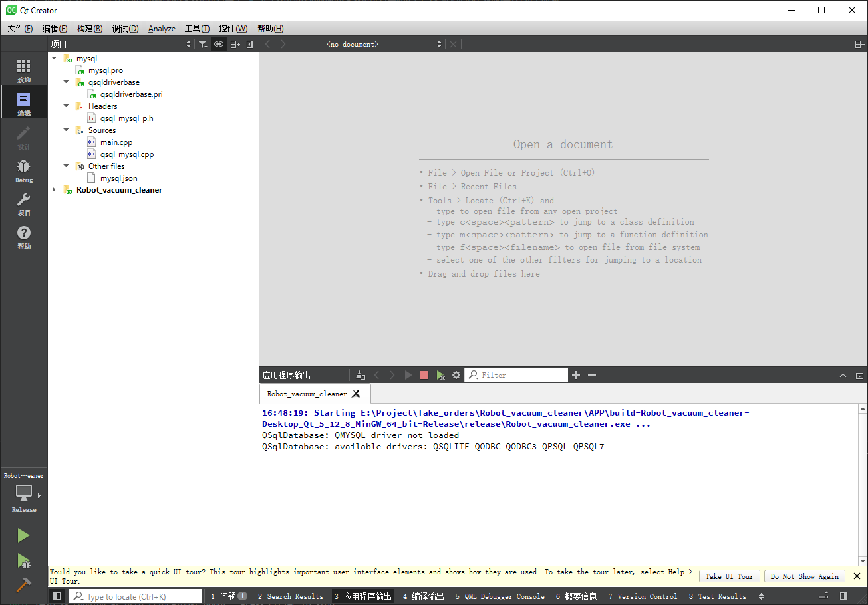Open the Help mode in sidebar
Viewport: 868px width, 605px height.
pos(24,237)
